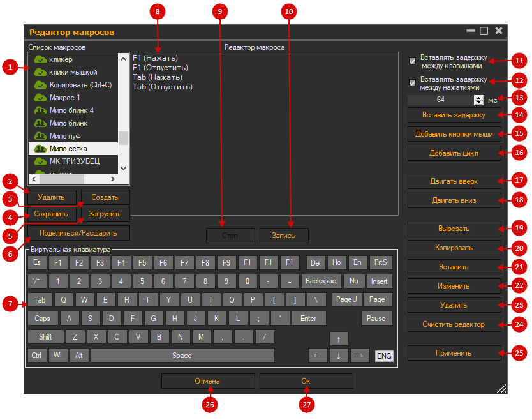Viewport: 532px width, 420px height.
Task: Click the Shift virtual key
Action: point(45,337)
